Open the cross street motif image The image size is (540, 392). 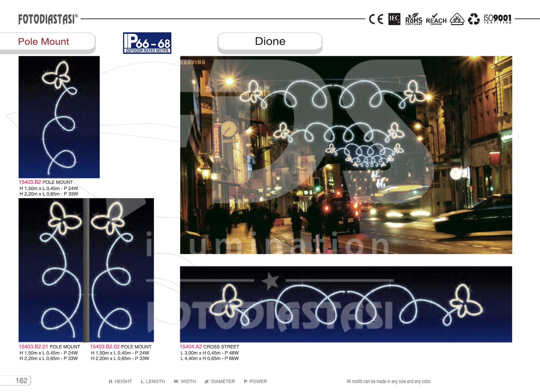[346, 304]
